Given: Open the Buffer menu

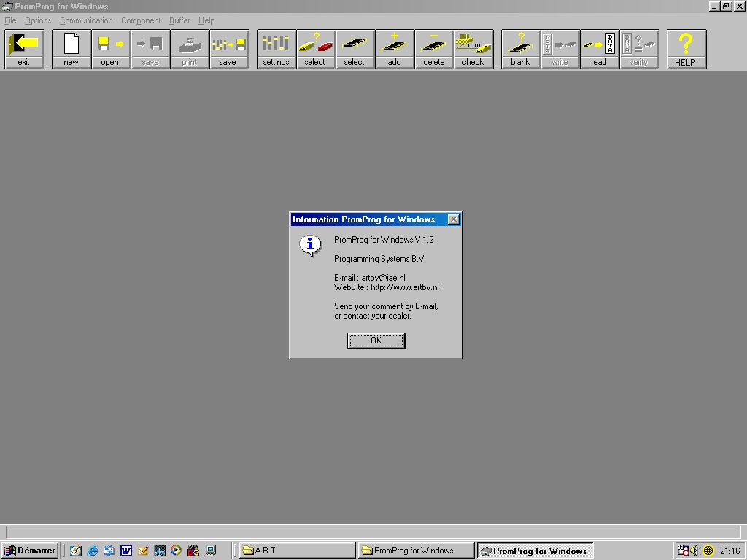Looking at the screenshot, I should coord(179,20).
